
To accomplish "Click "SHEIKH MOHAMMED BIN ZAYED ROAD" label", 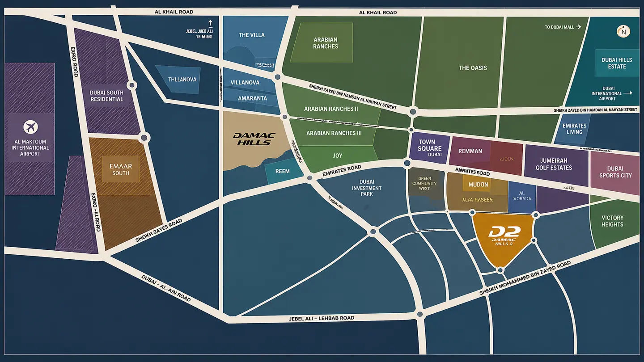I will pyautogui.click(x=525, y=278).
